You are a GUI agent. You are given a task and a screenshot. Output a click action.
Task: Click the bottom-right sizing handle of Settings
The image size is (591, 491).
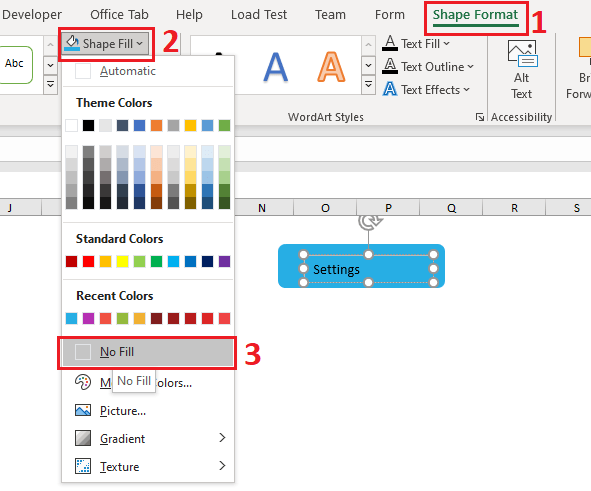coord(433,282)
